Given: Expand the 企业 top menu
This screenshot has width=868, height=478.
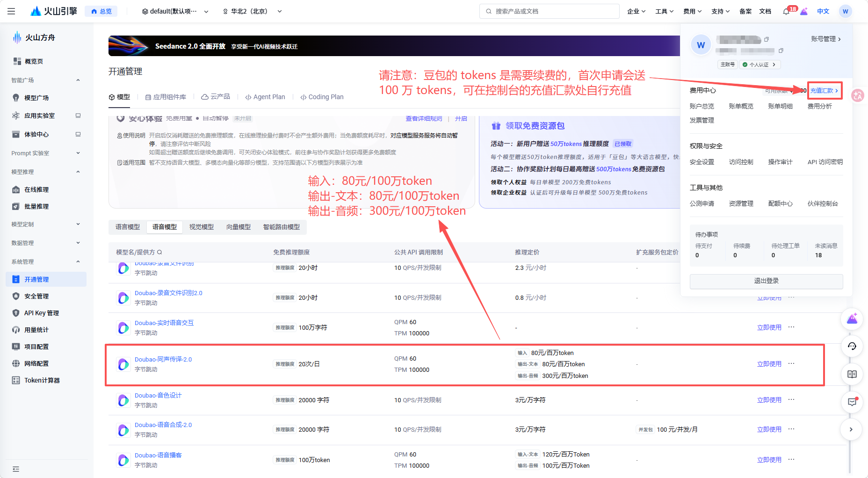Looking at the screenshot, I should [x=636, y=11].
